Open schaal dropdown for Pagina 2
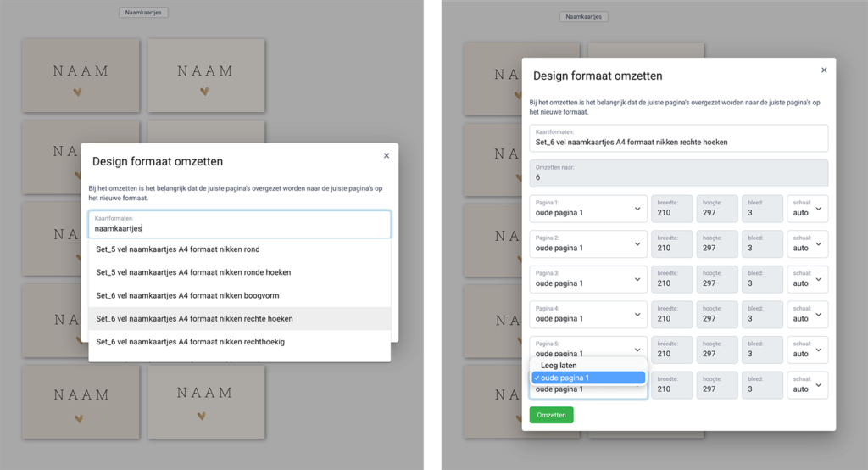Screen dimensions: 868x470 pos(808,243)
